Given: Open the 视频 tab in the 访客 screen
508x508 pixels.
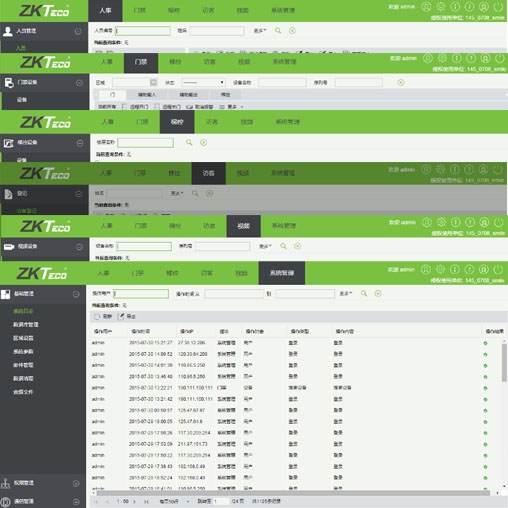Looking at the screenshot, I should click(x=243, y=173).
